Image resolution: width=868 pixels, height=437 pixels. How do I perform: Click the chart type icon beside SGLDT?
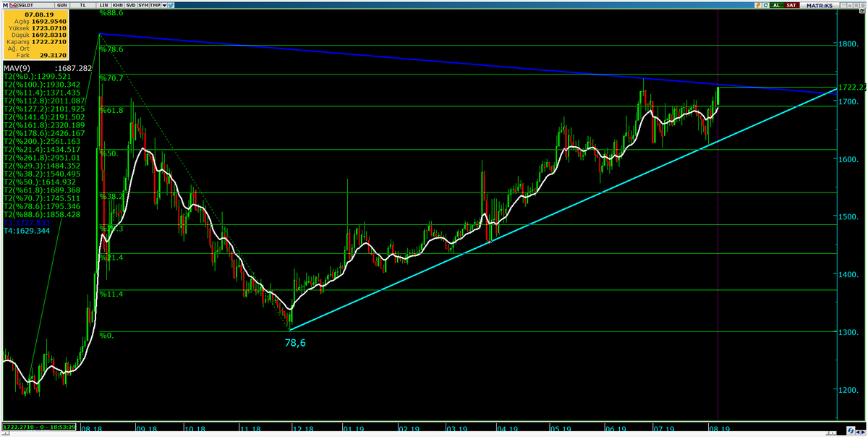14,5
